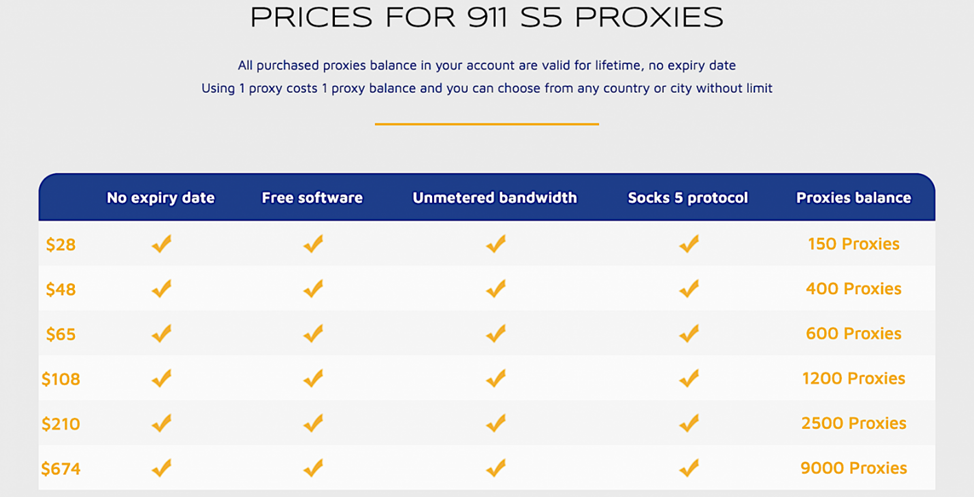Click the 150 Proxies balance label

853,244
